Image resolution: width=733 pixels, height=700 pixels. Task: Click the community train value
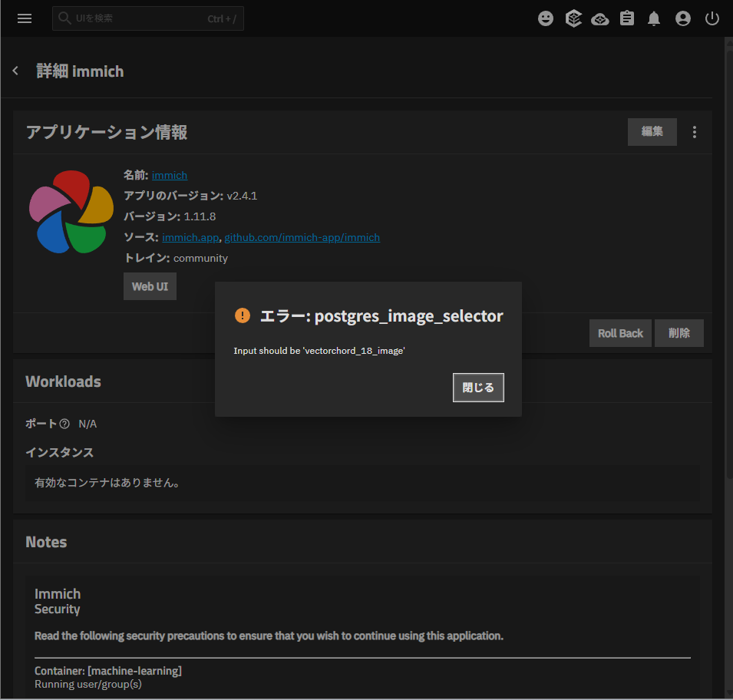200,258
